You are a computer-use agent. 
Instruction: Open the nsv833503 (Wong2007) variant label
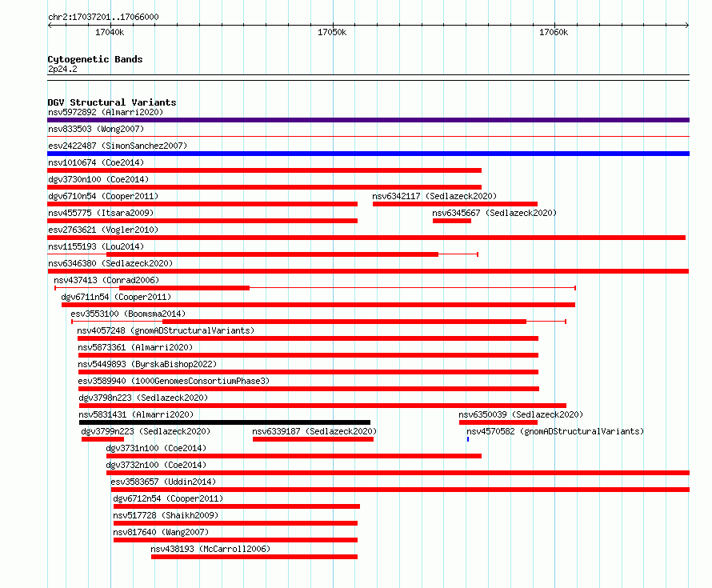96,129
